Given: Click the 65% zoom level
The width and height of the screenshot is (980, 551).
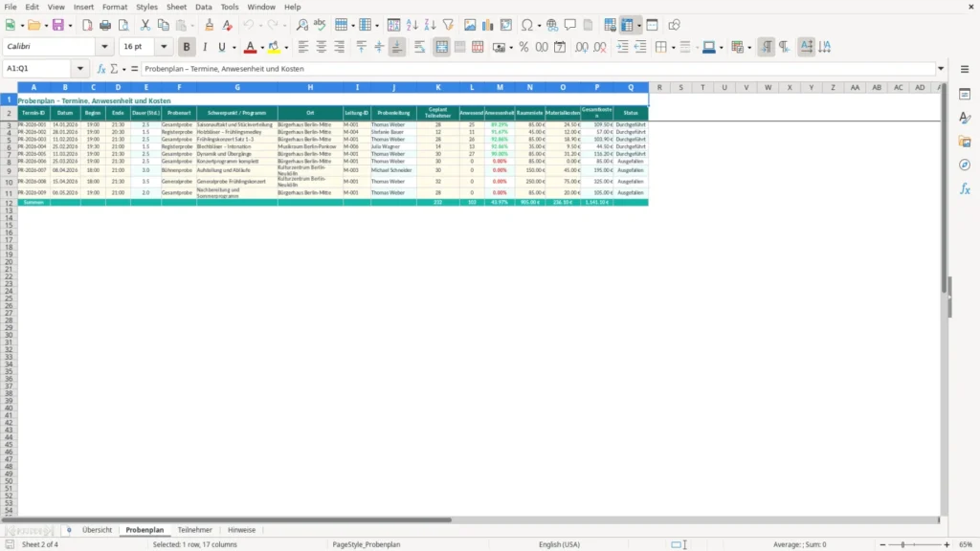Looking at the screenshot, I should point(966,544).
